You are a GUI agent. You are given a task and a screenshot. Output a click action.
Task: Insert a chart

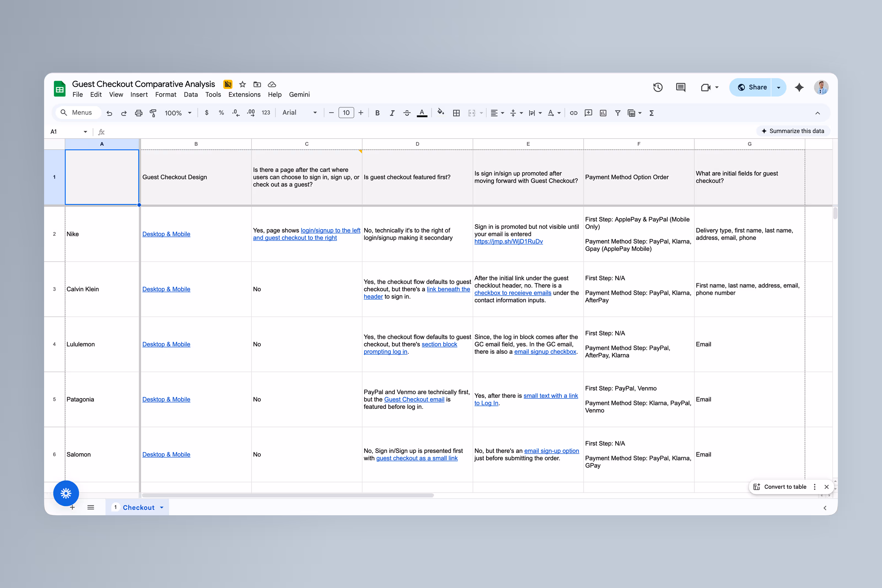pyautogui.click(x=603, y=112)
